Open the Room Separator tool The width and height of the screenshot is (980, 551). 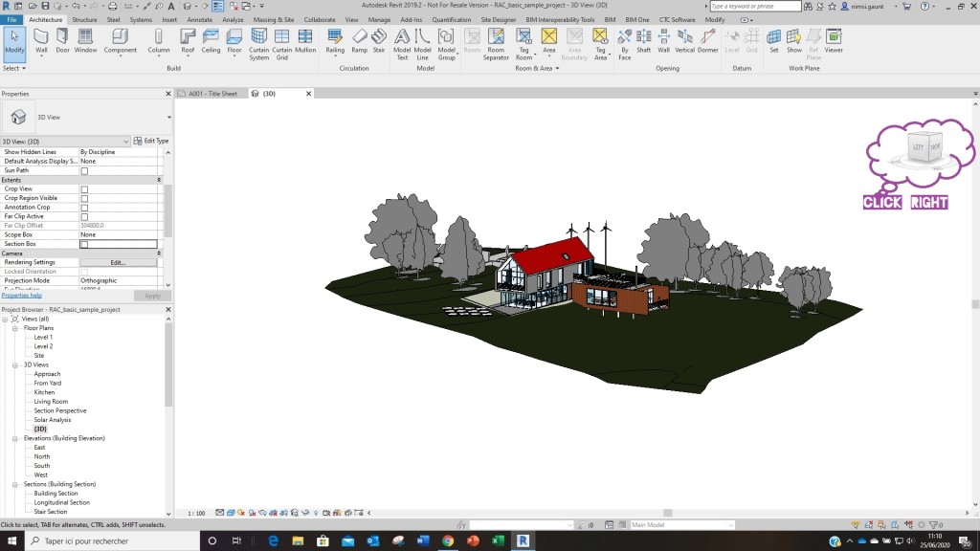495,43
